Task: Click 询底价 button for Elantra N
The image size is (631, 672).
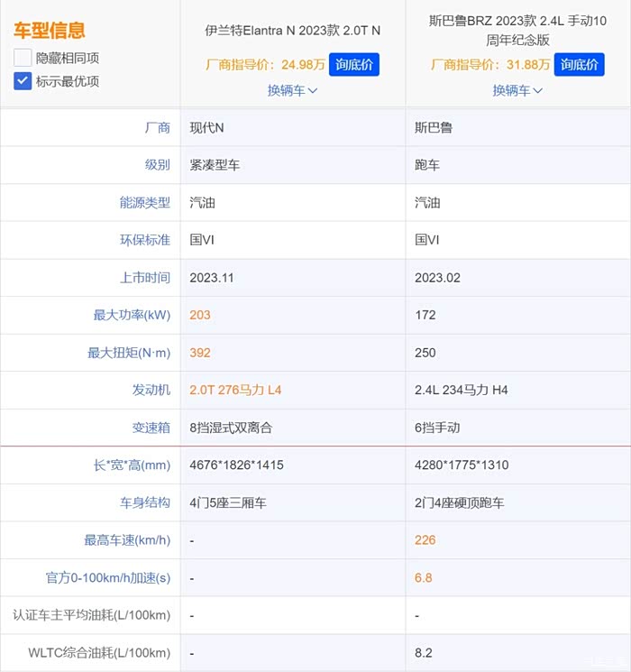Action: [x=354, y=65]
